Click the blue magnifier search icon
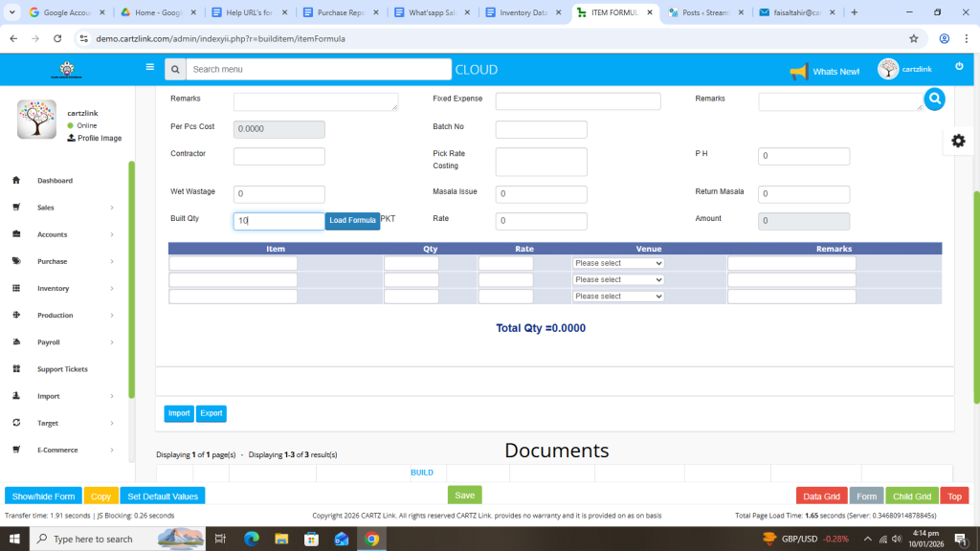This screenshot has height=551, width=980. click(x=934, y=99)
